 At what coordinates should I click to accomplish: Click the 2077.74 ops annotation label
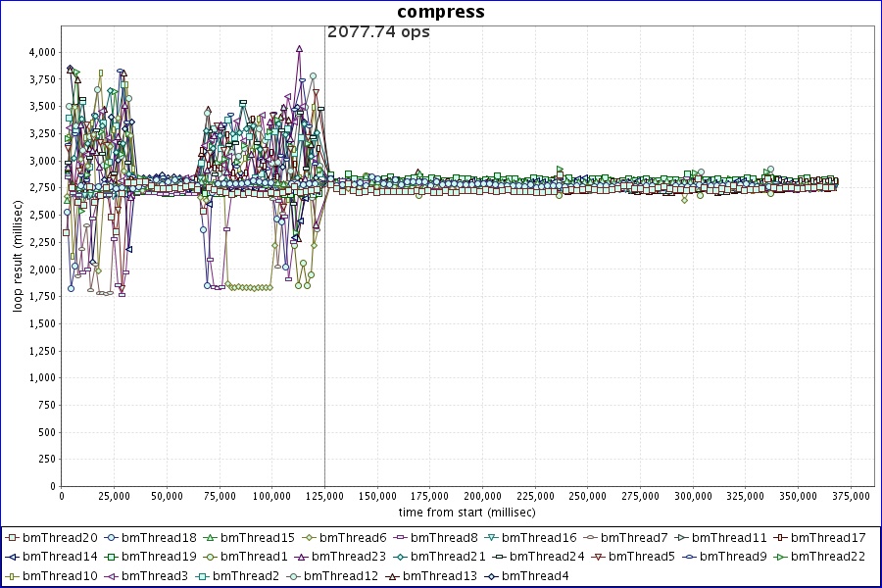coord(378,31)
